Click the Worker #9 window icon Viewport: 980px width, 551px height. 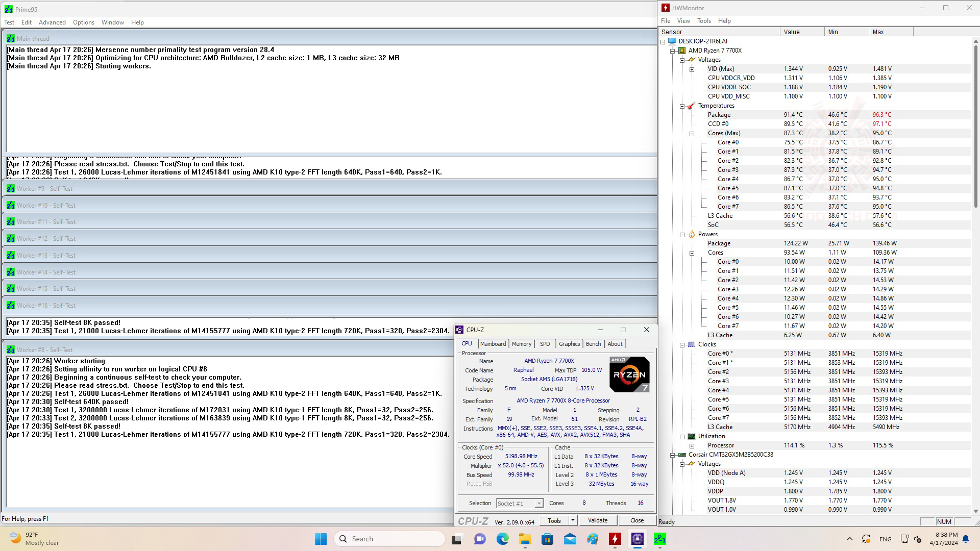coord(10,189)
